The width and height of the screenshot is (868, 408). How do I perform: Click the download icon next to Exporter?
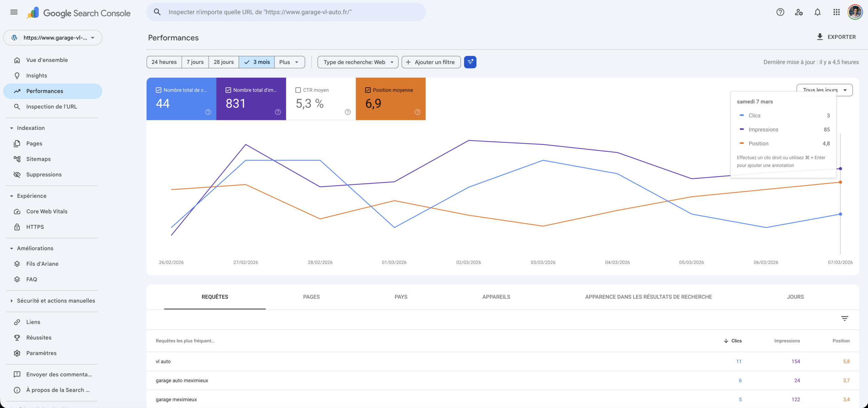[820, 37]
